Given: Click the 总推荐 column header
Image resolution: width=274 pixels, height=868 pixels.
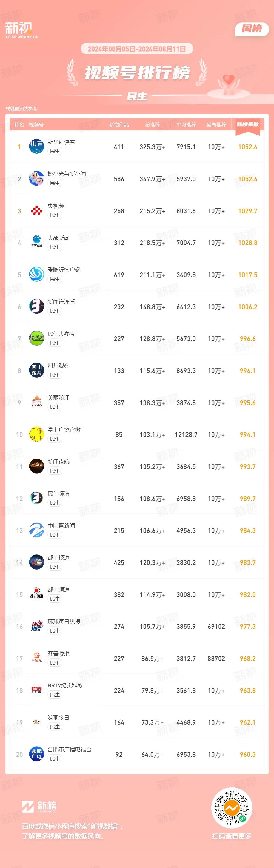Looking at the screenshot, I should (152, 125).
